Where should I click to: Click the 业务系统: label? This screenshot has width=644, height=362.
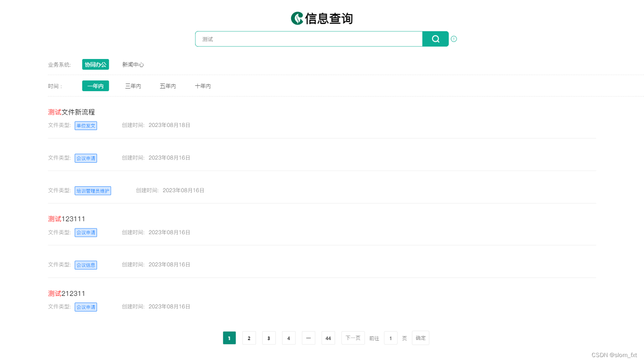click(x=59, y=65)
